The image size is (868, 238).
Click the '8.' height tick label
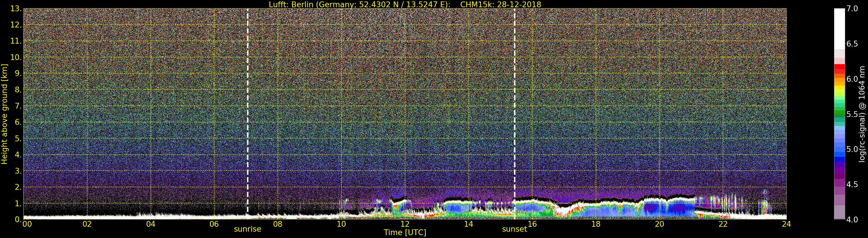[18, 90]
